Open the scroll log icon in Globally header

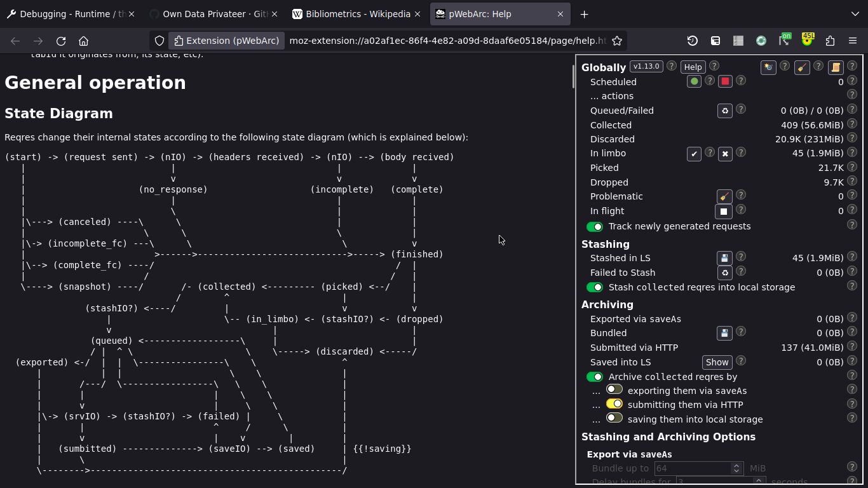click(836, 67)
